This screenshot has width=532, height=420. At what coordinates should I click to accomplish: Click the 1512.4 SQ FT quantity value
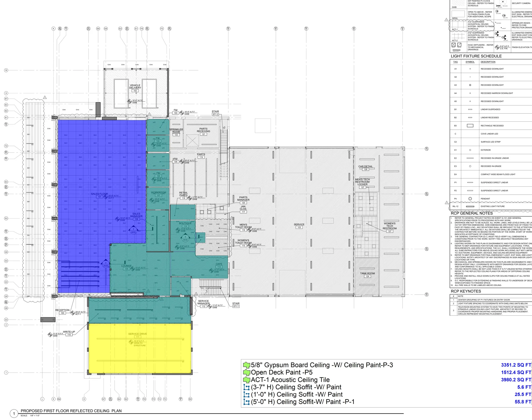(x=516, y=372)
